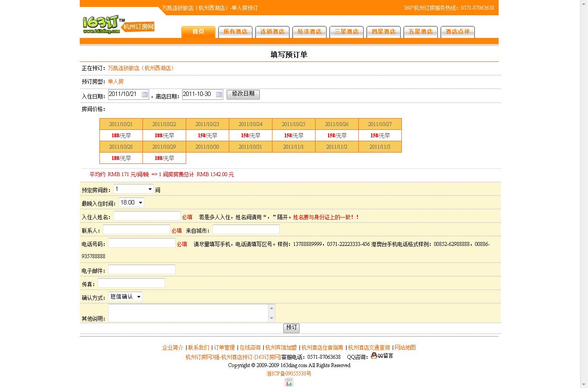Switch to the 所有酒店 tab

(x=235, y=32)
